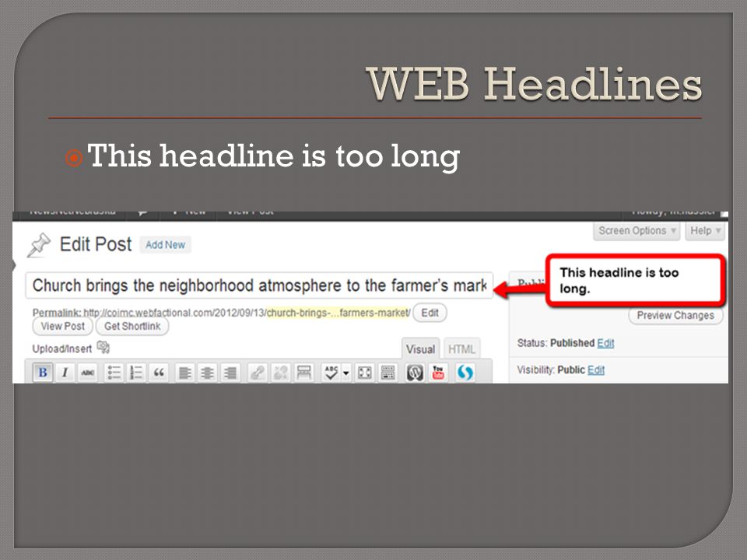Toggle Bold formatting in the editor toolbar

click(42, 373)
